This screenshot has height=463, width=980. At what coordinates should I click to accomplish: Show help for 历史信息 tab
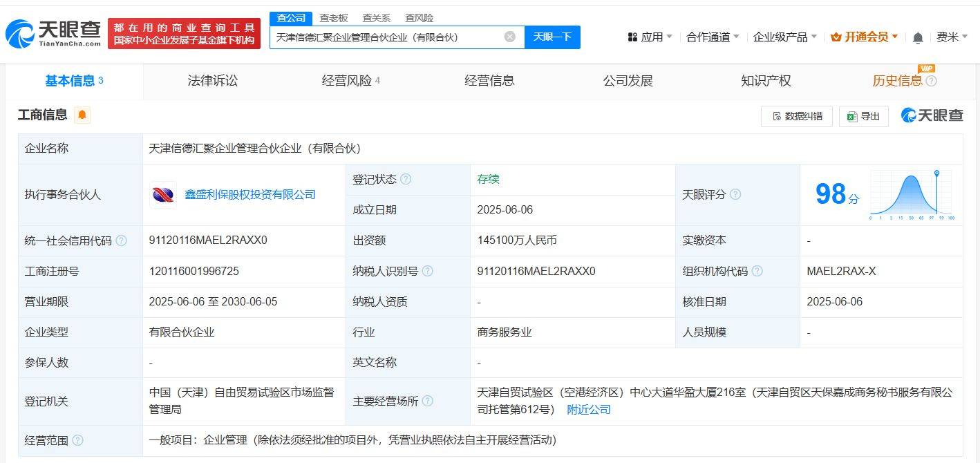coord(932,81)
